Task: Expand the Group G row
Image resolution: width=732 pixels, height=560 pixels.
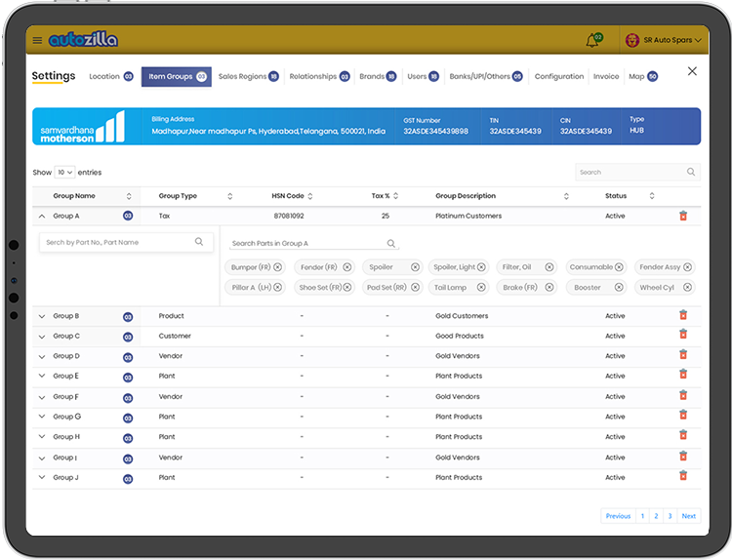Action: [x=42, y=417]
